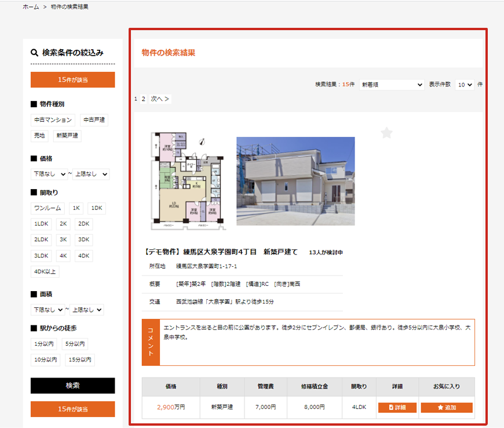This screenshot has height=428, width=504.
Task: Go to results page 2
Action: [144, 99]
